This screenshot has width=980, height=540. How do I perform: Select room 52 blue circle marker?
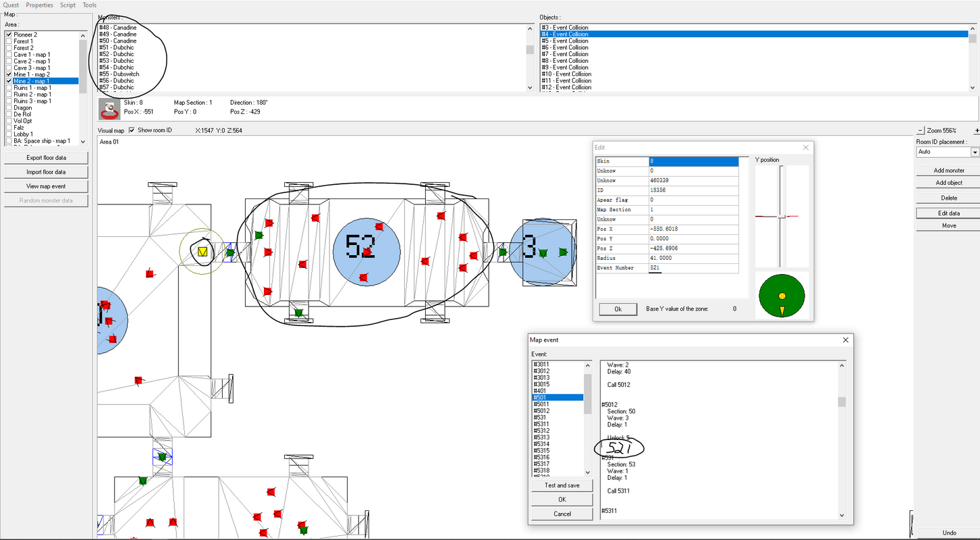pos(366,252)
